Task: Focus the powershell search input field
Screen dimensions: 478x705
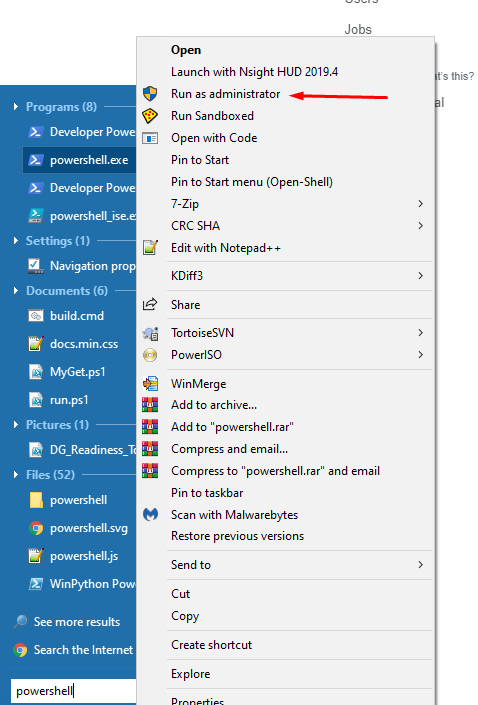Action: 73,691
